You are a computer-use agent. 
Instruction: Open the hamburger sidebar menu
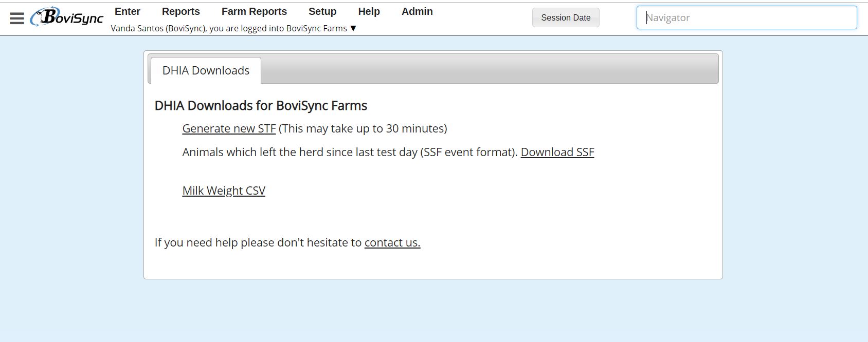coord(17,18)
